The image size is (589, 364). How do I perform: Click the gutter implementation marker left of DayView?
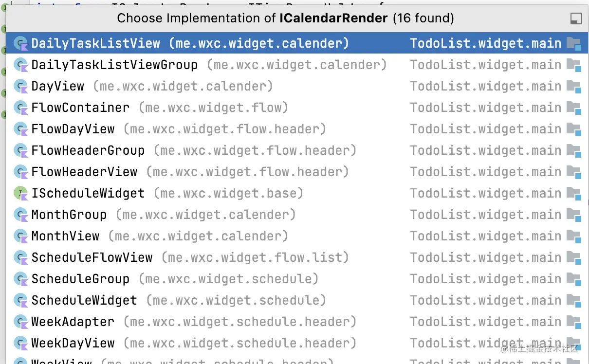[x=2, y=92]
